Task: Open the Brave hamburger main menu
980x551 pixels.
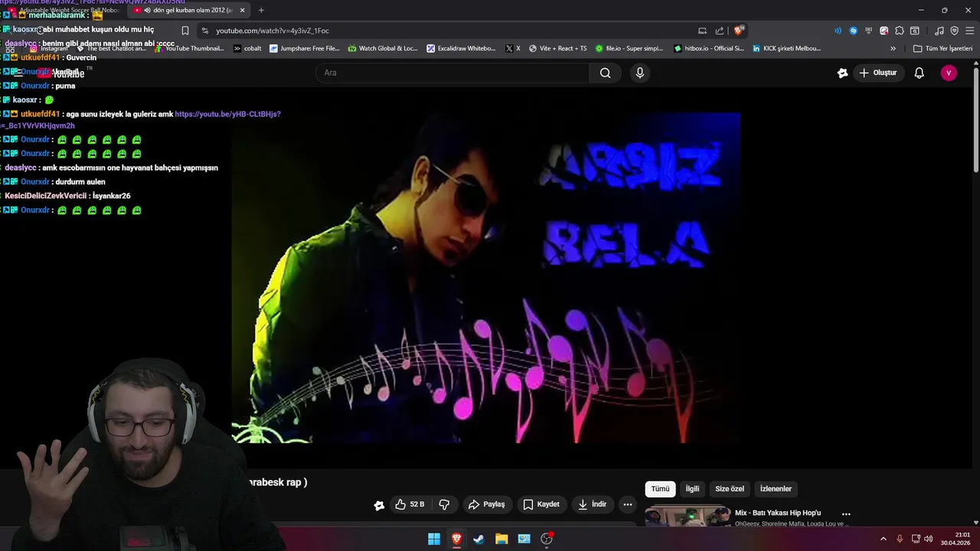Action: pos(969,31)
